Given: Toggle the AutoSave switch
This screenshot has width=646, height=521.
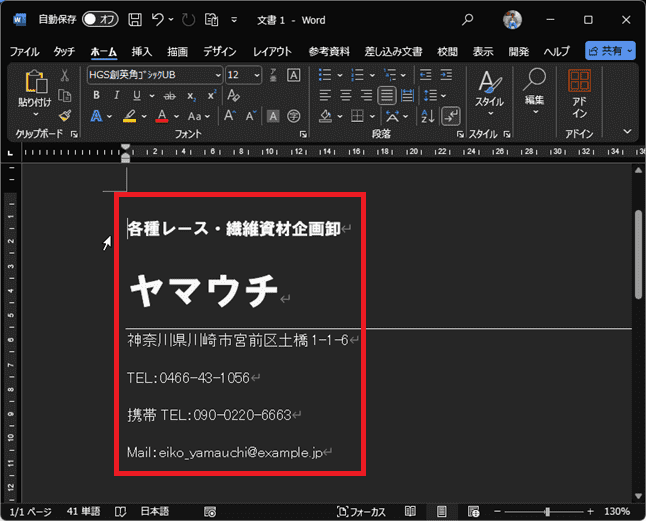Looking at the screenshot, I should tap(100, 19).
